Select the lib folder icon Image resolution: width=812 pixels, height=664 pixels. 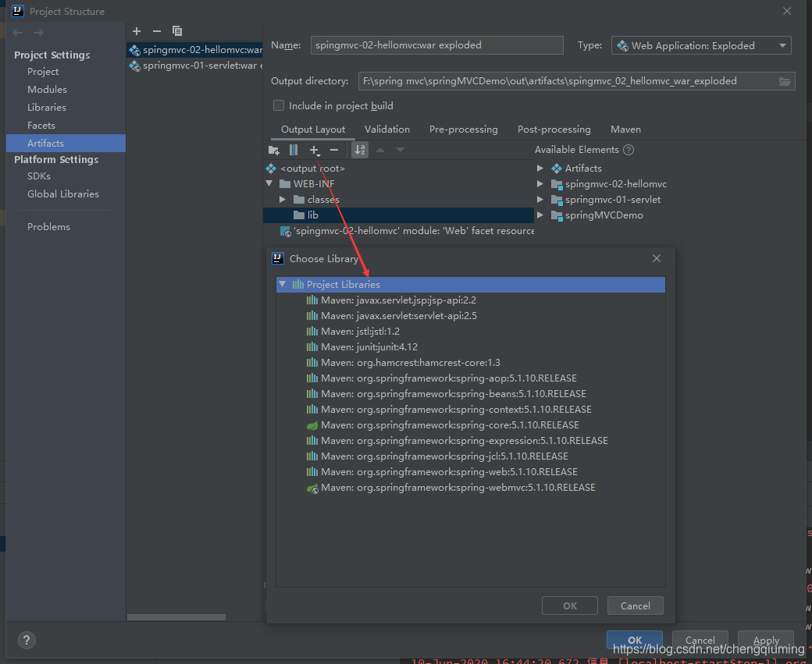299,215
